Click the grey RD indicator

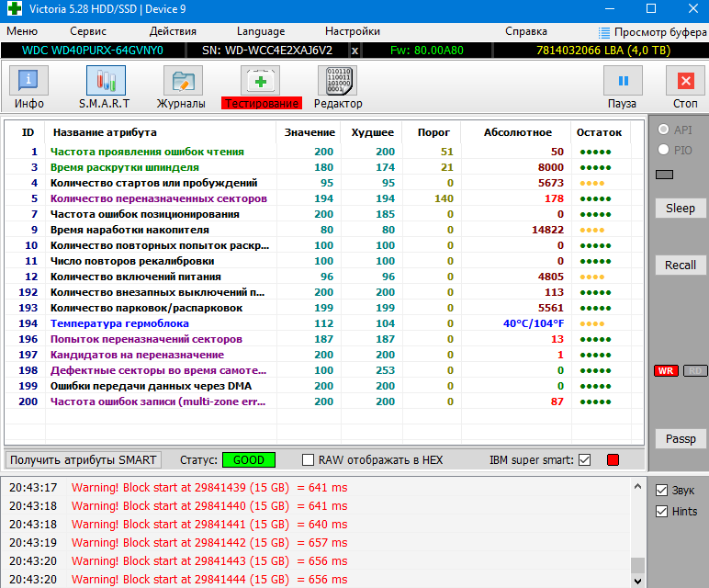click(695, 371)
